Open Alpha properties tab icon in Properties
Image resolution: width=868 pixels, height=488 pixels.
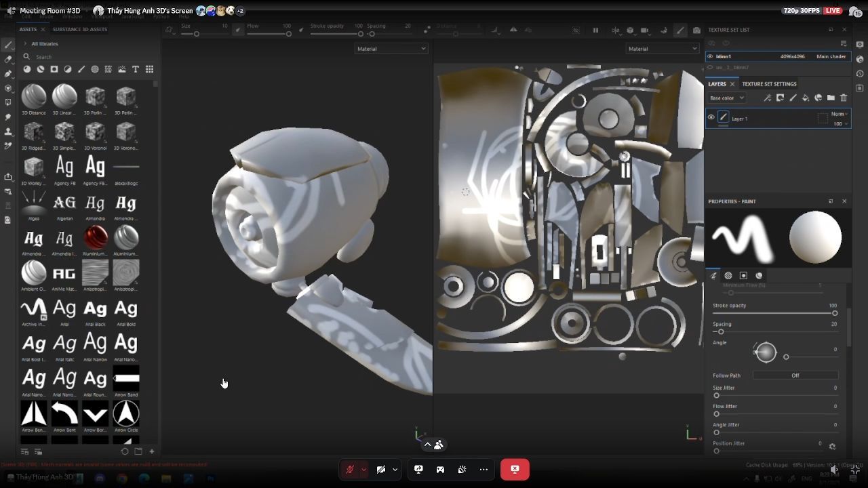[728, 276]
